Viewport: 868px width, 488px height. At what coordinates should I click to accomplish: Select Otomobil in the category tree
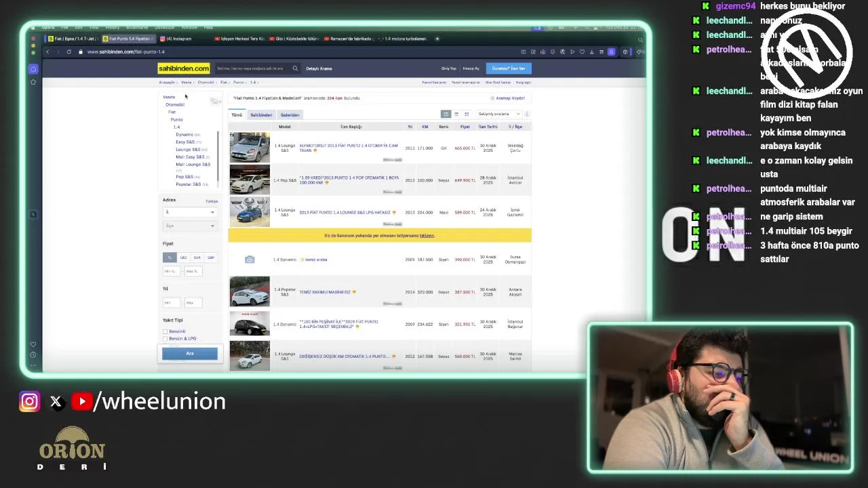click(175, 105)
